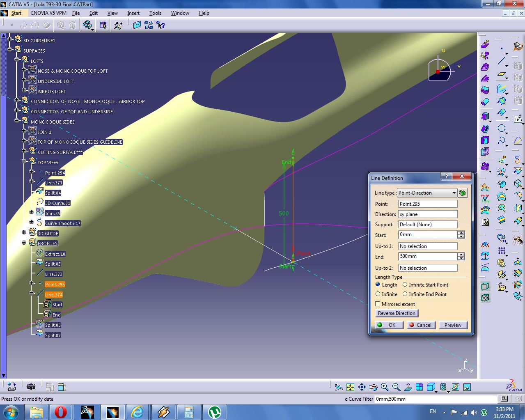525x420 pixels.
Task: Click OK in Line Definition dialog
Action: pyautogui.click(x=389, y=325)
